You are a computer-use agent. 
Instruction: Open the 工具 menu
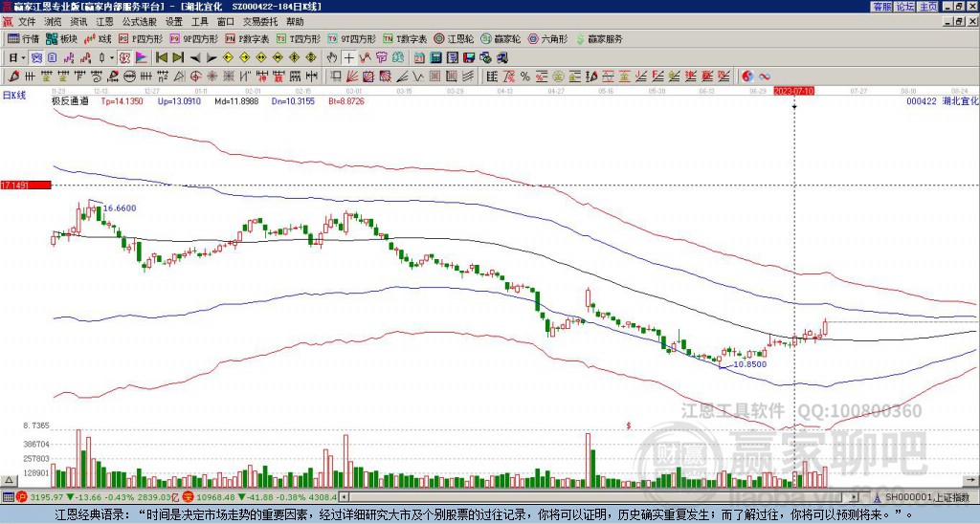coord(200,22)
